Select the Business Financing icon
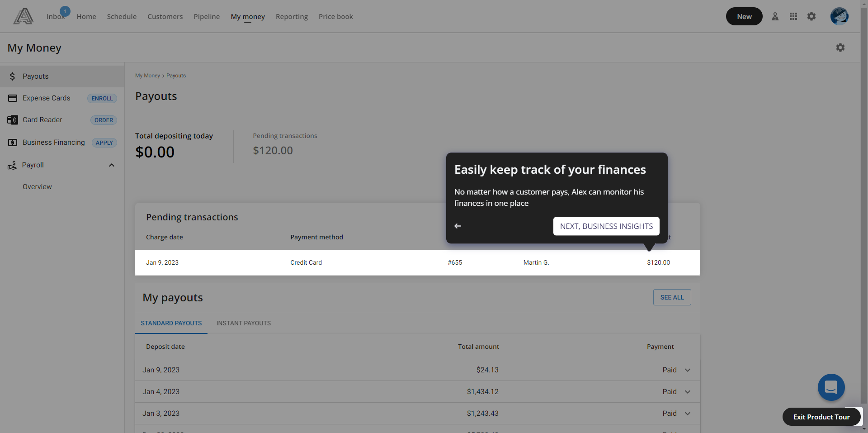Screen dimensions: 868x433 [12, 142]
